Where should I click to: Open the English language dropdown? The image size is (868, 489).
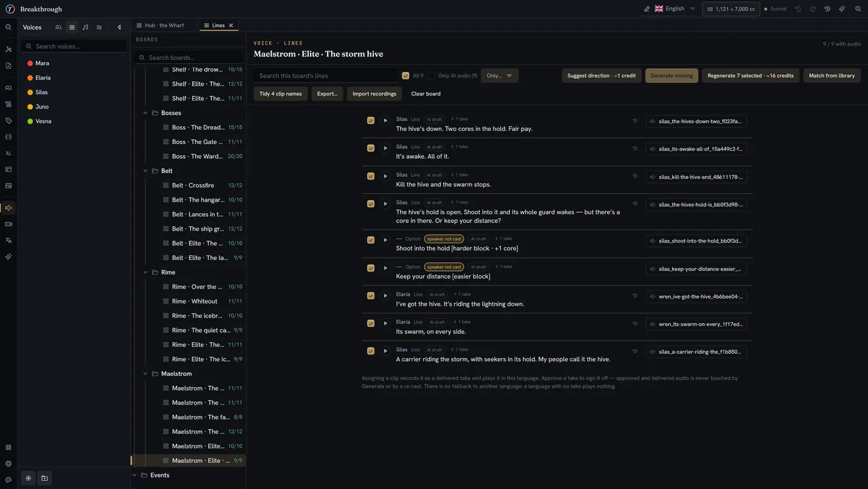click(675, 9)
